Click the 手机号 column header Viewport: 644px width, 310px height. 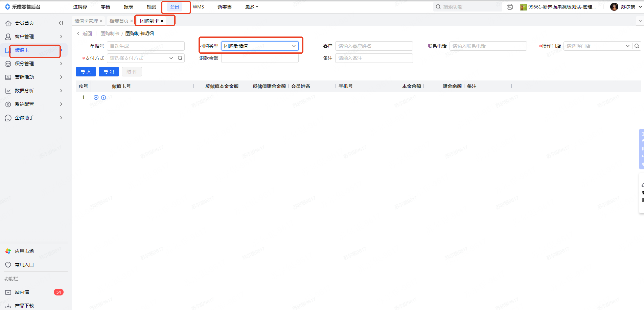point(346,86)
